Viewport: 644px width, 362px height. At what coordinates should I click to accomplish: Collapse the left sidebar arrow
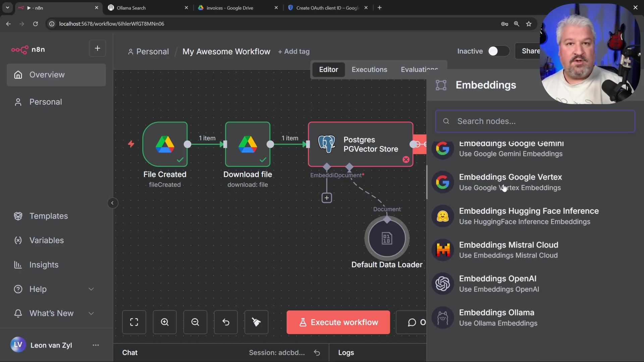[x=112, y=203]
